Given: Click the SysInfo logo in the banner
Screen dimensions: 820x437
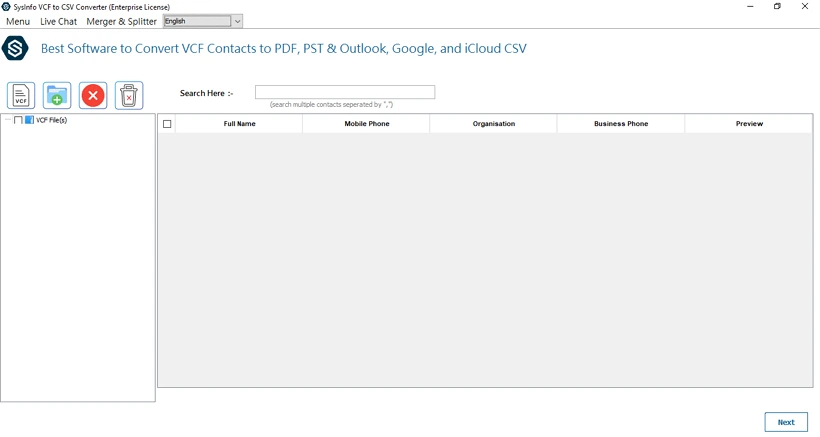Looking at the screenshot, I should [x=15, y=48].
